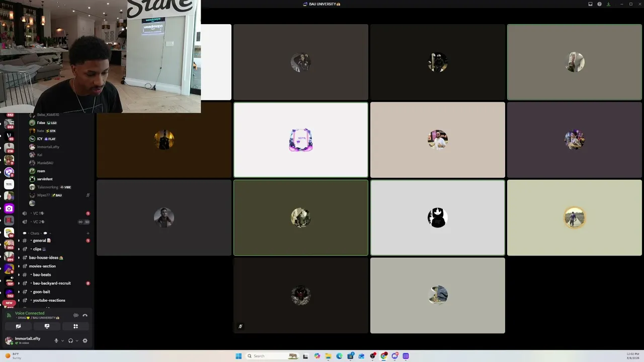The width and height of the screenshot is (644, 362).
Task: Create a channel in Chats category
Action: [88, 233]
